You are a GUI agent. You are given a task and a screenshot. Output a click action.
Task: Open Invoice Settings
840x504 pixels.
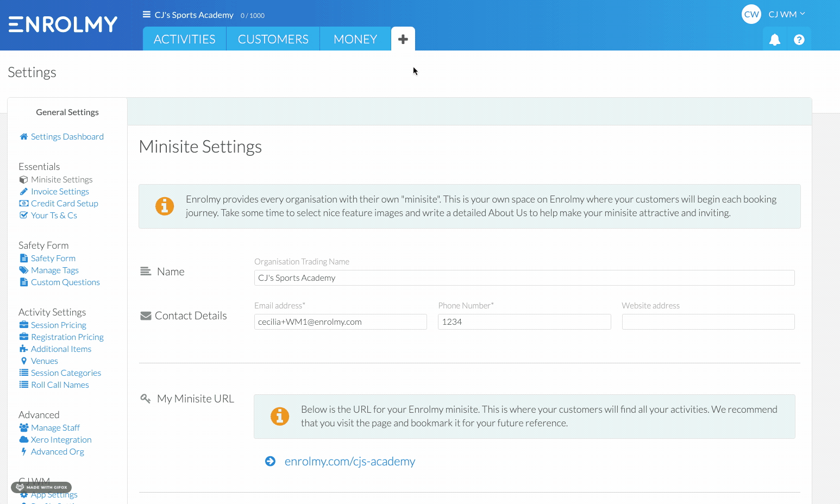pos(60,192)
